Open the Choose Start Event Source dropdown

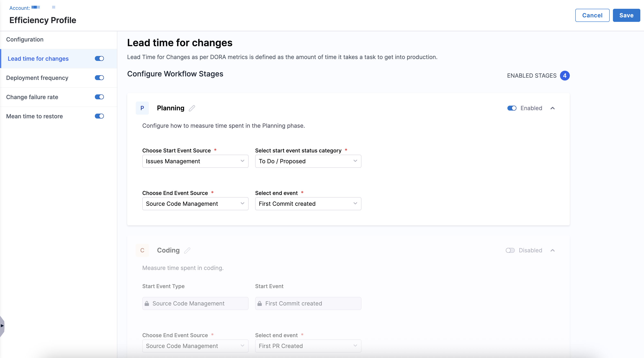195,161
